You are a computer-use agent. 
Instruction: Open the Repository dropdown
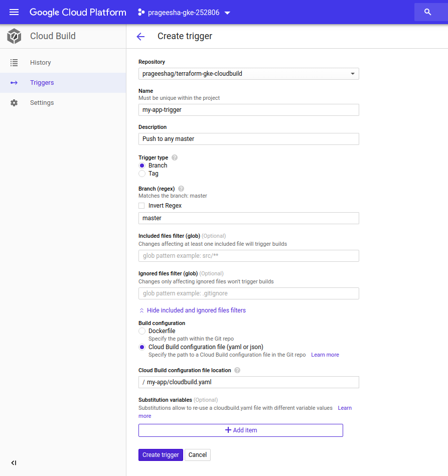click(x=248, y=74)
